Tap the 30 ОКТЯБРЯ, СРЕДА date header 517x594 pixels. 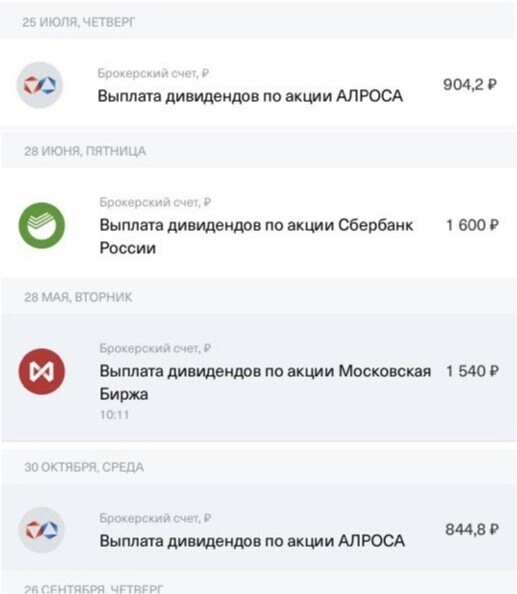pos(84,467)
